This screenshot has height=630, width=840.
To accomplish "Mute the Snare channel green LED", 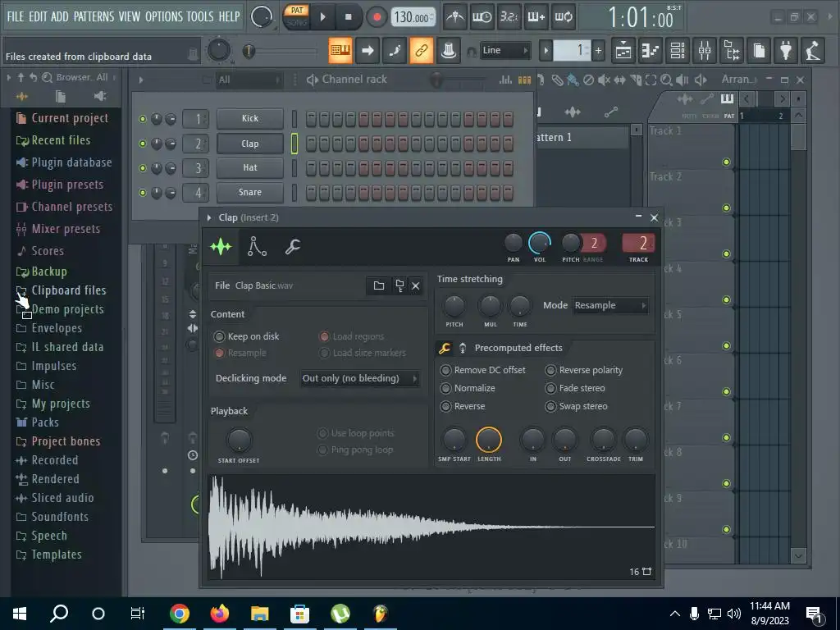I will [143, 193].
